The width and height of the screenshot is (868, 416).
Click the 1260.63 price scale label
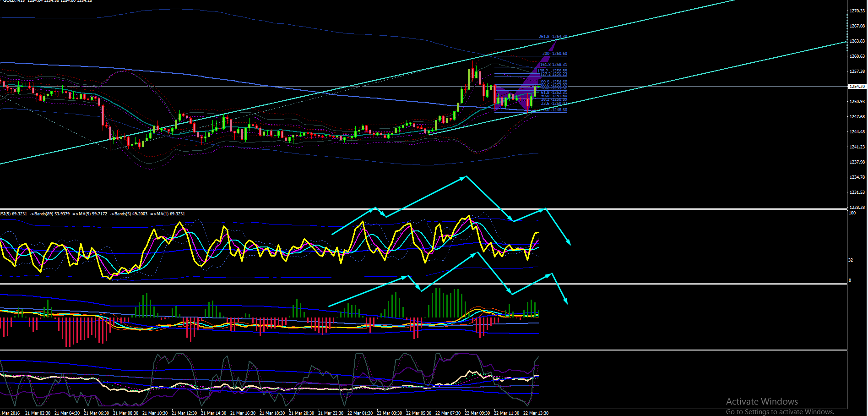[857, 56]
